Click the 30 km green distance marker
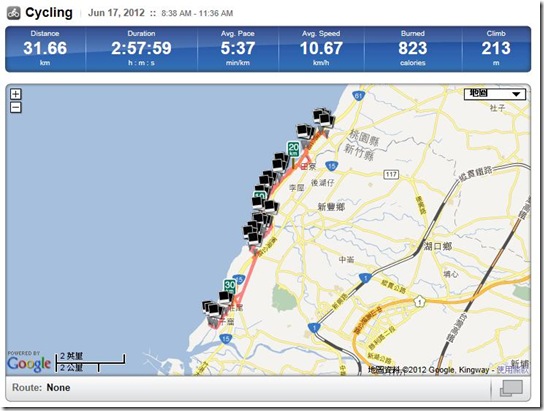Image resolution: width=544 pixels, height=411 pixels. [x=230, y=286]
